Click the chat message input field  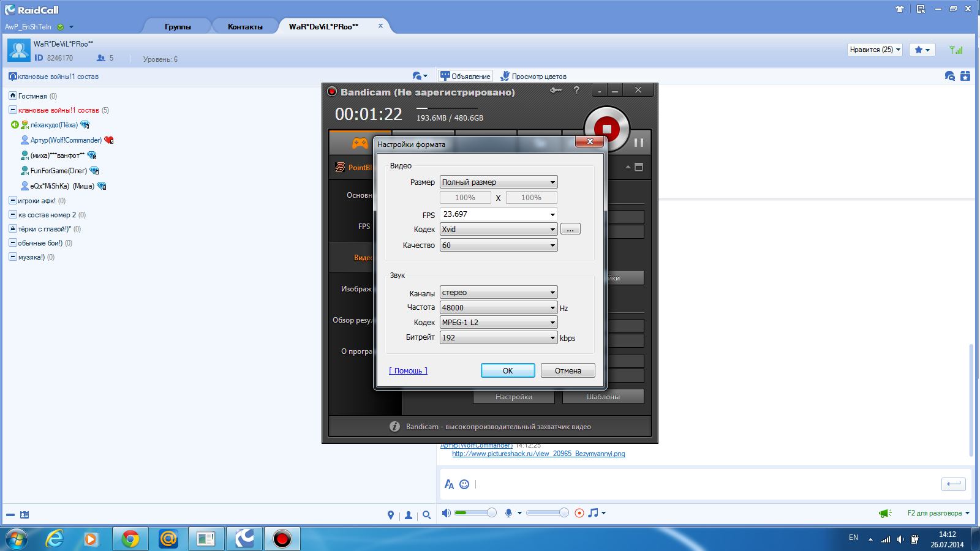[x=704, y=484]
